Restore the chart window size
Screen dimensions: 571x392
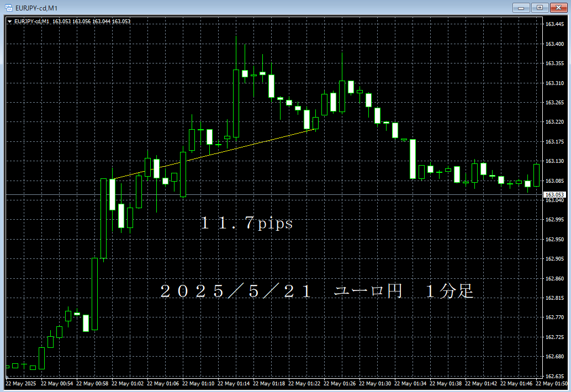pyautogui.click(x=540, y=8)
